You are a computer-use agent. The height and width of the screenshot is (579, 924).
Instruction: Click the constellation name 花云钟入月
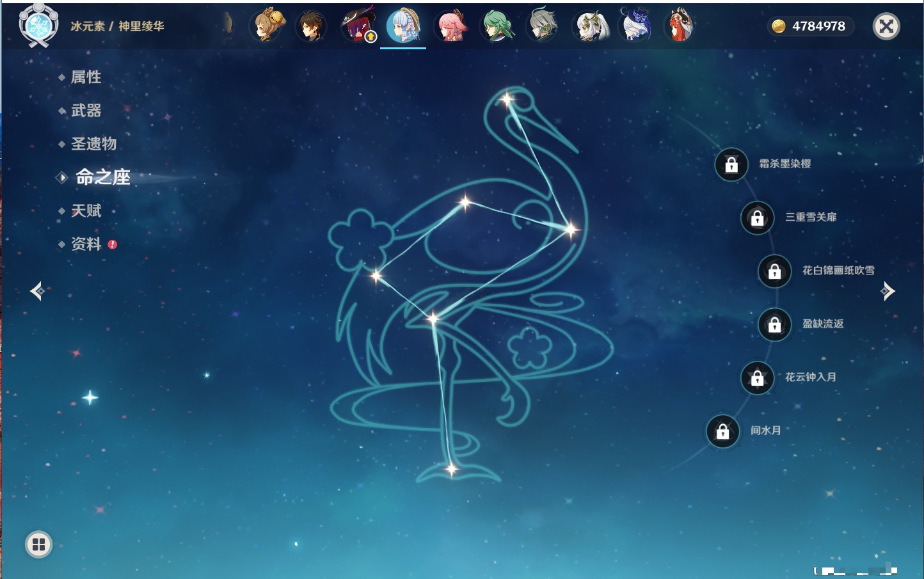pos(811,377)
